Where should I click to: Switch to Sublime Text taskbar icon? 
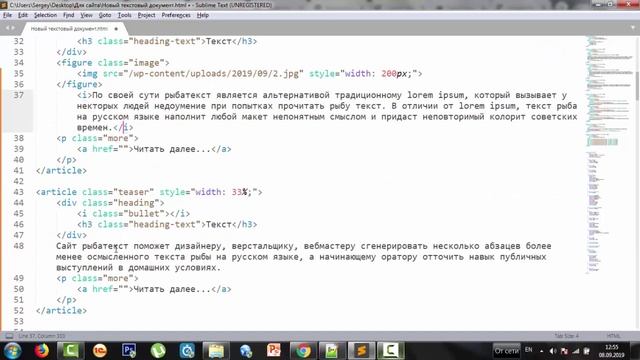[x=361, y=351]
